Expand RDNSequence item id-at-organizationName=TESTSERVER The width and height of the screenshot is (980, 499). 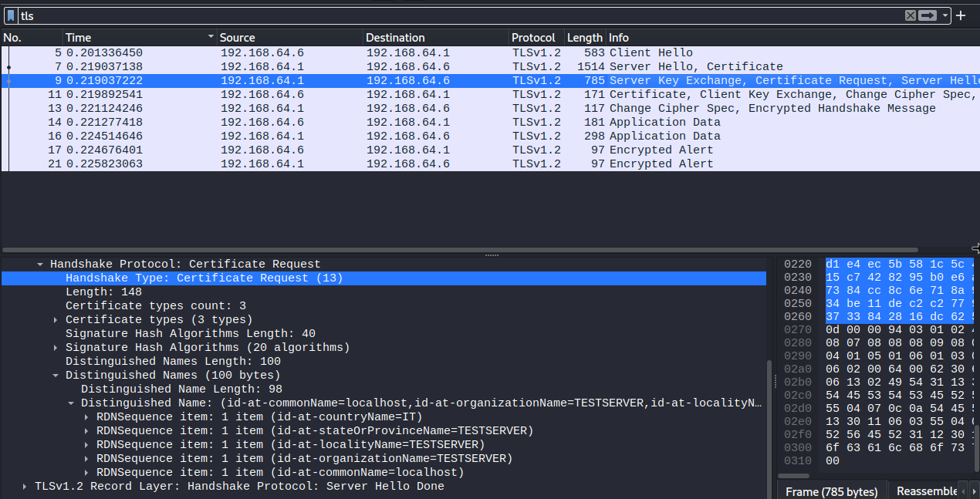[86, 458]
